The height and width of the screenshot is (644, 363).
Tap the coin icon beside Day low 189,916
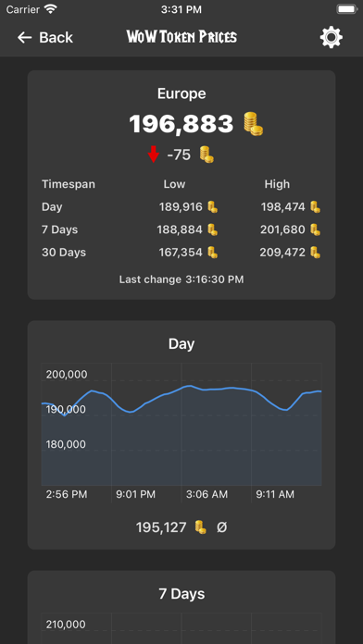pyautogui.click(x=212, y=207)
